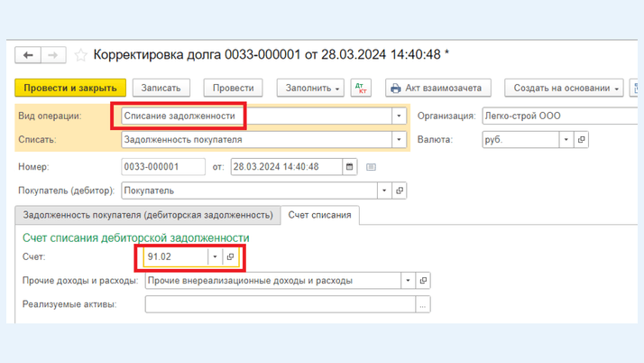This screenshot has height=363, width=644.
Task: Open Прочие доходы и расходы record icon
Action: tap(423, 281)
